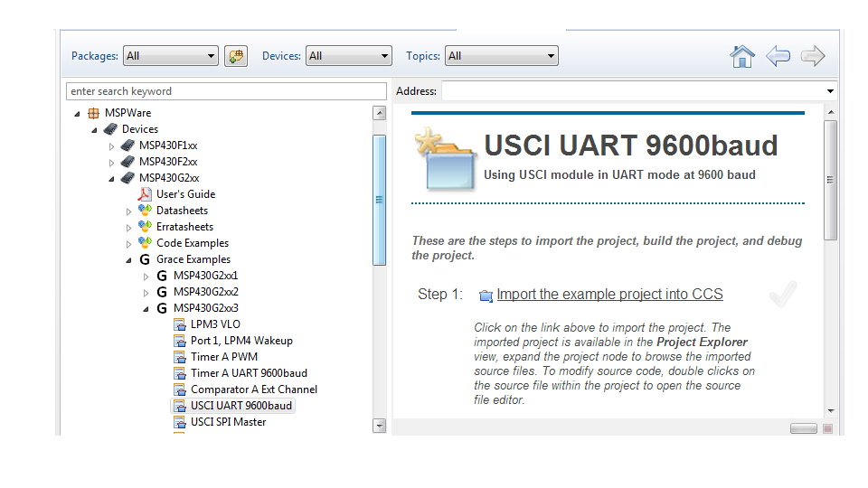Expand the MSP430F2xx node
The width and height of the screenshot is (868, 488).
(x=111, y=163)
